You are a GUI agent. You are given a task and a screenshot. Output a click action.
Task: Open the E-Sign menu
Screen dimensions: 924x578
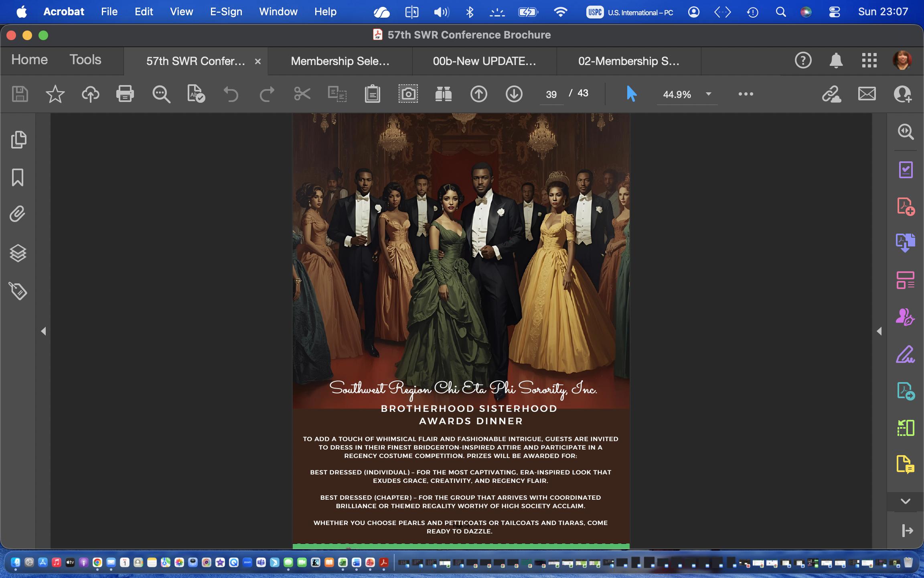(x=226, y=12)
